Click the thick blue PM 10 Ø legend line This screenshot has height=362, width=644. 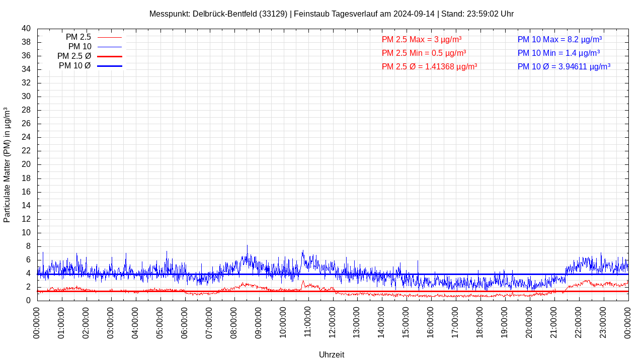(109, 66)
